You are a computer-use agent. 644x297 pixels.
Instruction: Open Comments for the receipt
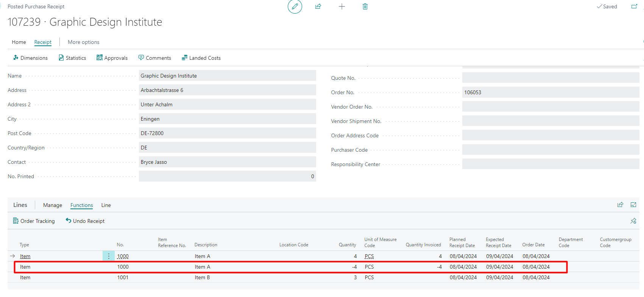[154, 58]
